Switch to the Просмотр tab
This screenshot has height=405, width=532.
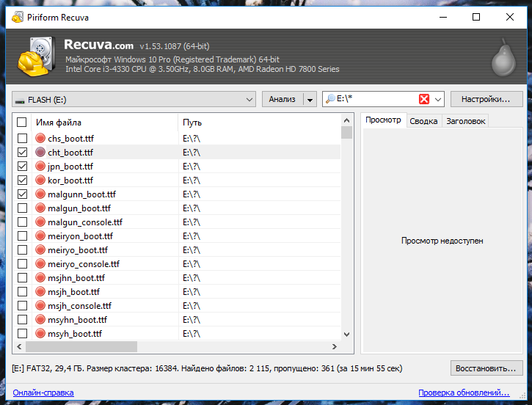[383, 120]
